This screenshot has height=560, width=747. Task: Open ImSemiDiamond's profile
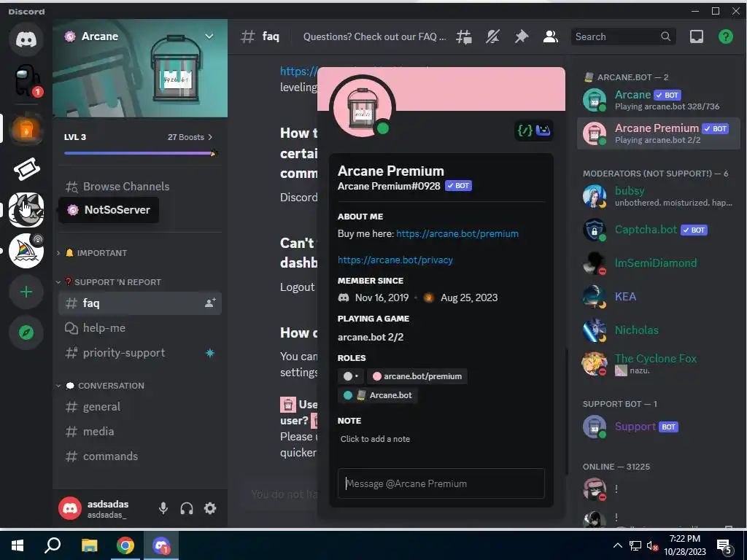pyautogui.click(x=659, y=262)
